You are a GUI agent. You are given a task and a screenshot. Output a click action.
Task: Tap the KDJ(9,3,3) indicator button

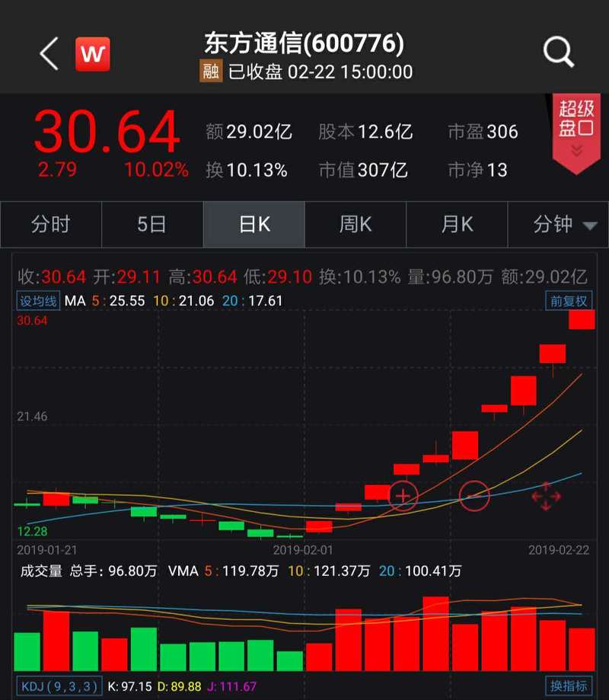59,686
